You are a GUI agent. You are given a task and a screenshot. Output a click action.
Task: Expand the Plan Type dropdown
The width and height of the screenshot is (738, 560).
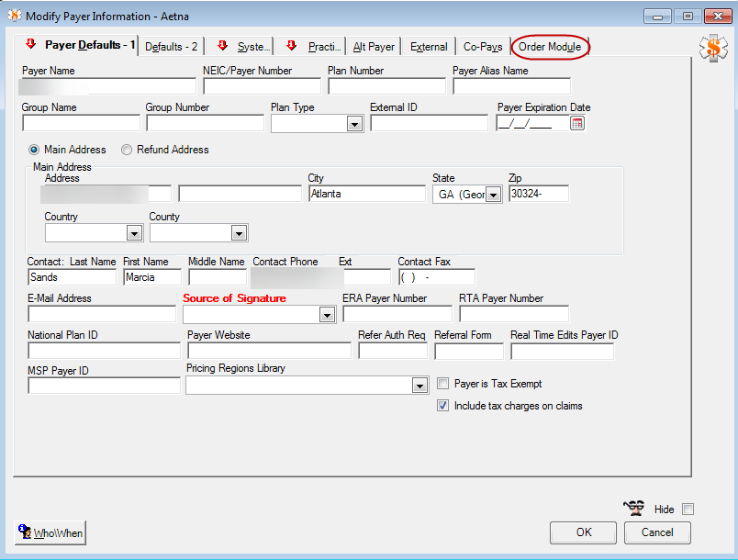[354, 124]
